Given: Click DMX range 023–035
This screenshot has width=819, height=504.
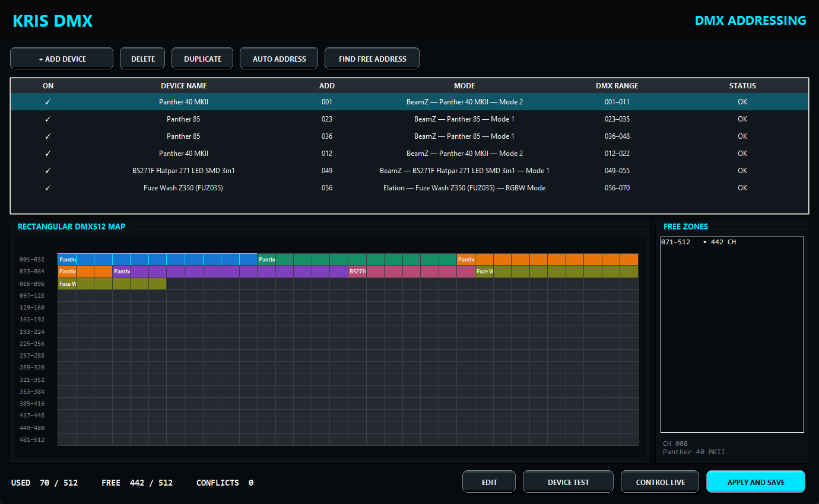Looking at the screenshot, I should coord(617,119).
